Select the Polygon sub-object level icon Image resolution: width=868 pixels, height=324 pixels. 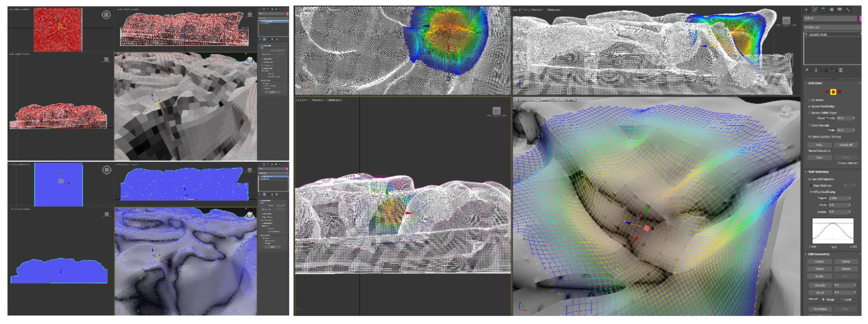pos(833,92)
